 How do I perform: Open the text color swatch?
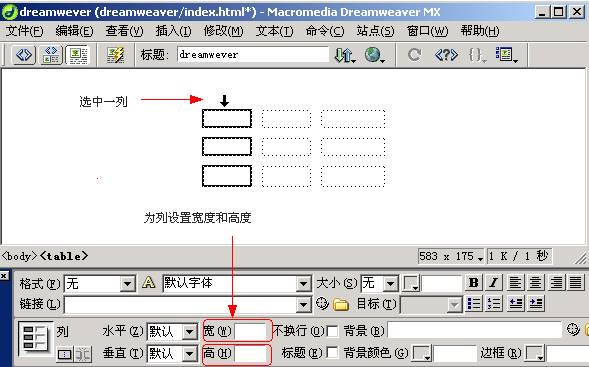pyautogui.click(x=411, y=284)
